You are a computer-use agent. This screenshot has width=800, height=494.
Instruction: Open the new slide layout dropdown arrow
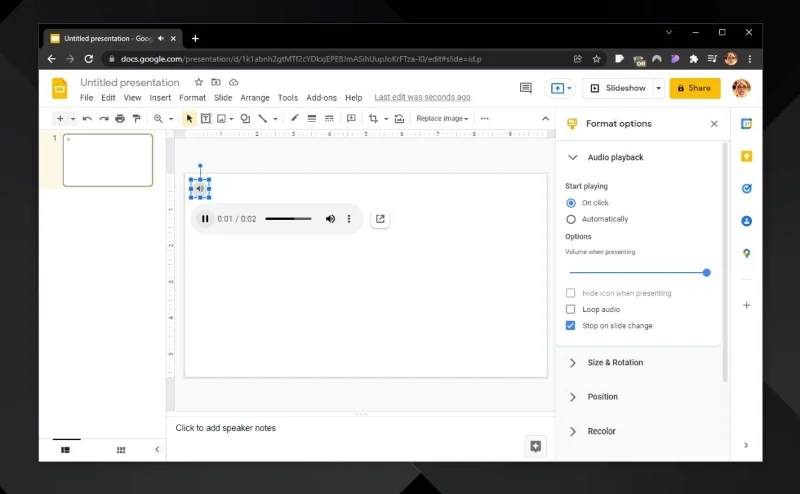[x=73, y=119]
